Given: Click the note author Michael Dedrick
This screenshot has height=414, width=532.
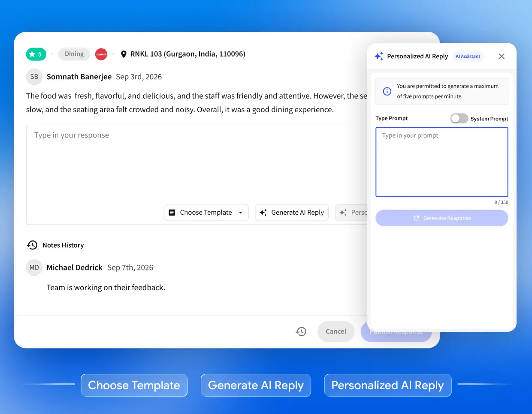Looking at the screenshot, I should (x=75, y=267).
